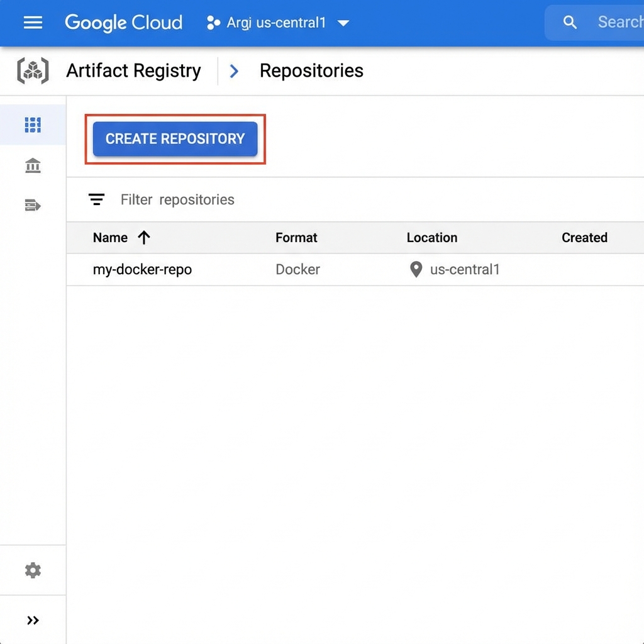Open settings via the gear icon
Screen dimensions: 644x644
pos(33,570)
